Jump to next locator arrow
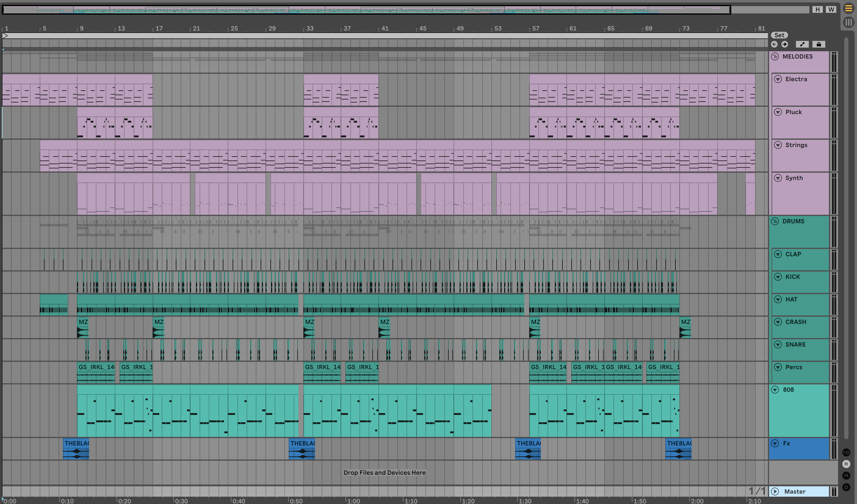857x504 pixels. (x=785, y=44)
